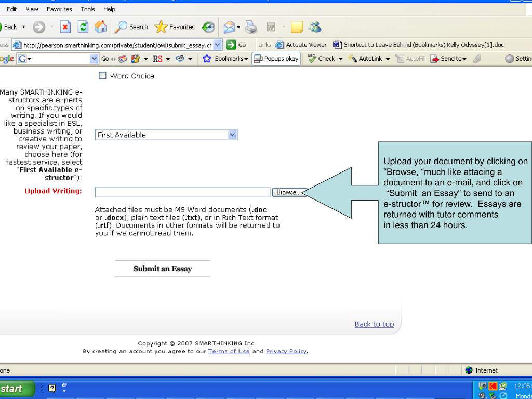Image resolution: width=532 pixels, height=399 pixels.
Task: Follow the Back to top link
Action: coord(374,324)
